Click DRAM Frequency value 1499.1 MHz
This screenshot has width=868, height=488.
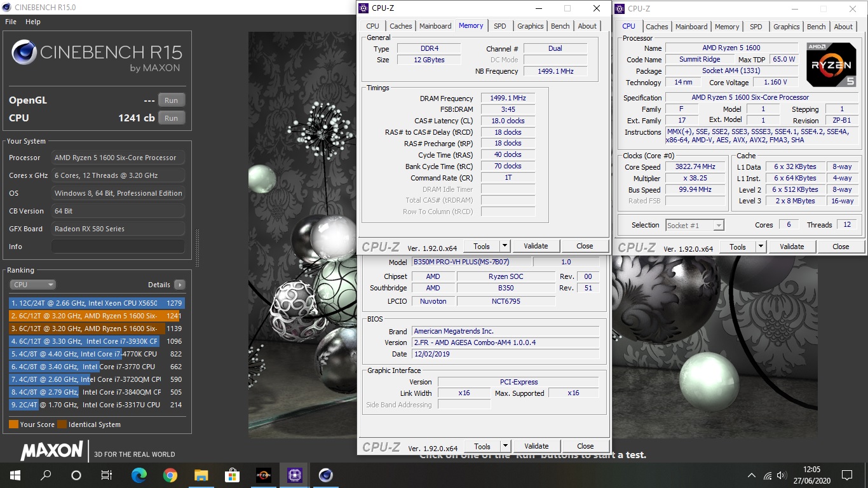coord(508,98)
